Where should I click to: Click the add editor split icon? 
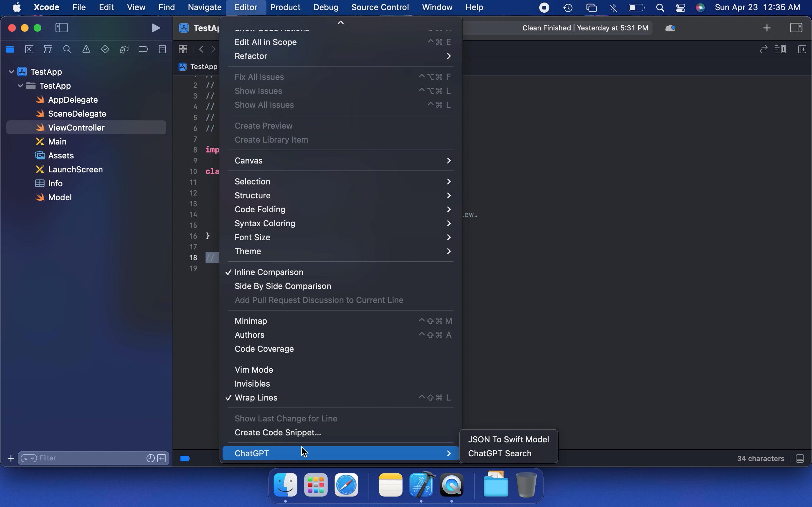tap(802, 49)
